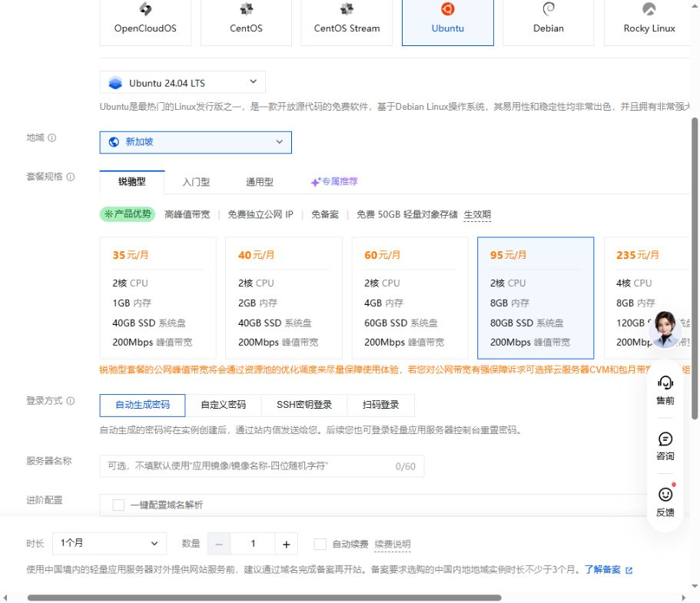Choose 扫码登录 login method

(381, 405)
